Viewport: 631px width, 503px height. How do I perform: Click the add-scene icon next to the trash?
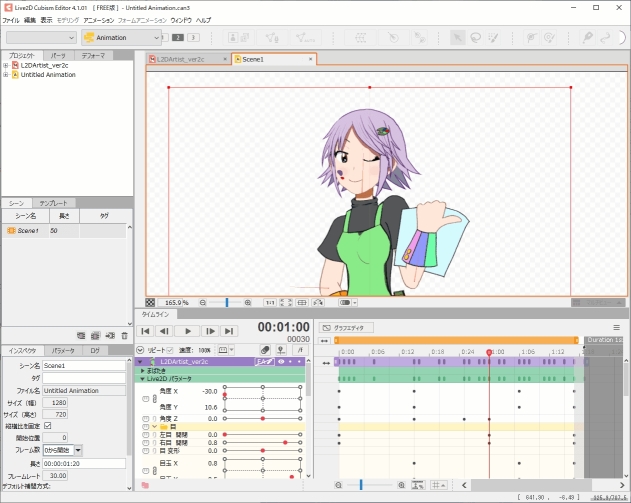pos(110,336)
